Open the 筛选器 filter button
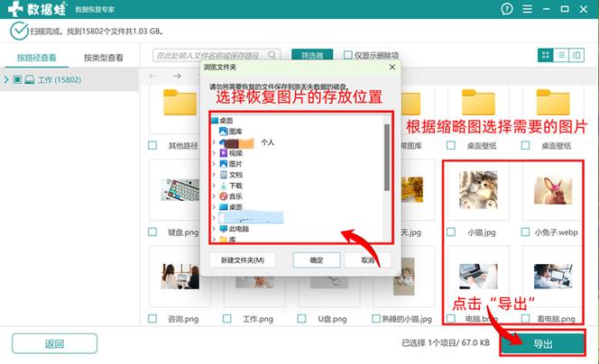 point(312,55)
